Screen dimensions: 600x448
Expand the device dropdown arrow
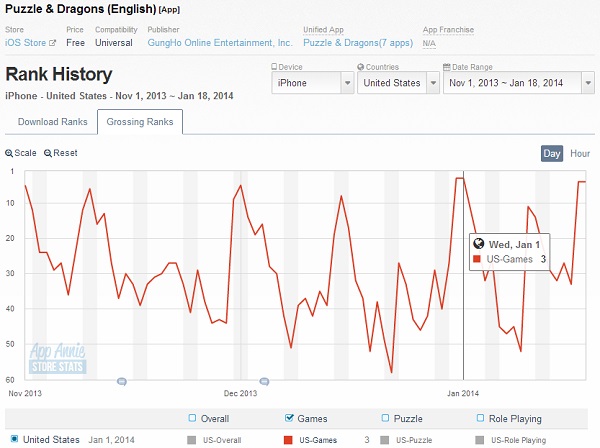[347, 83]
